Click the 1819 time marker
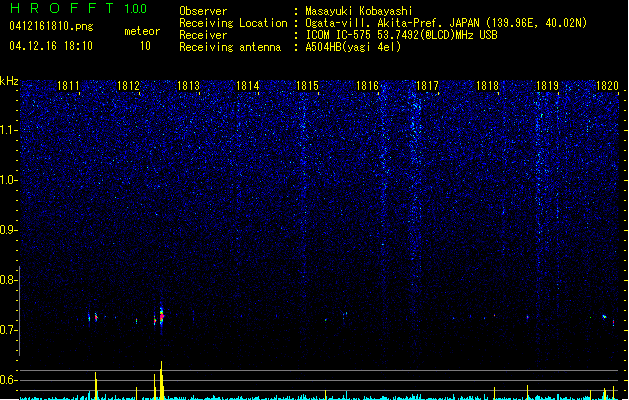 pyautogui.click(x=548, y=86)
